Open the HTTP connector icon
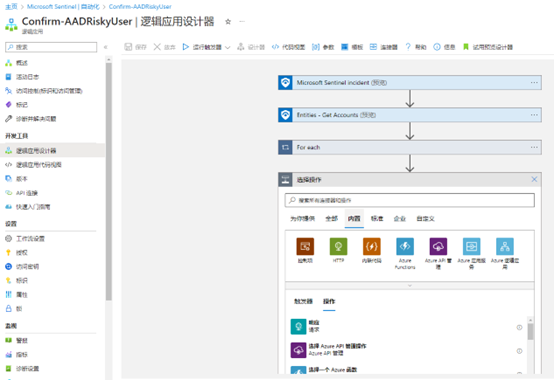The height and width of the screenshot is (380, 554). point(338,247)
